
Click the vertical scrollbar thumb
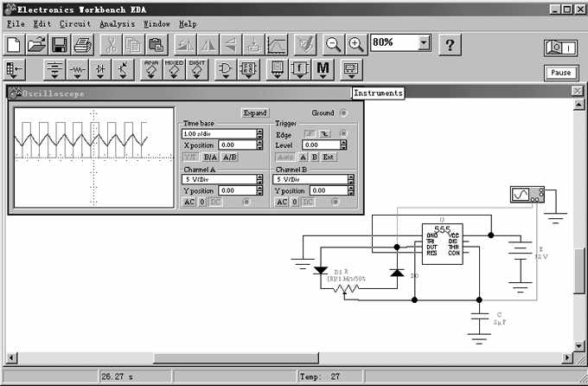pyautogui.click(x=579, y=270)
